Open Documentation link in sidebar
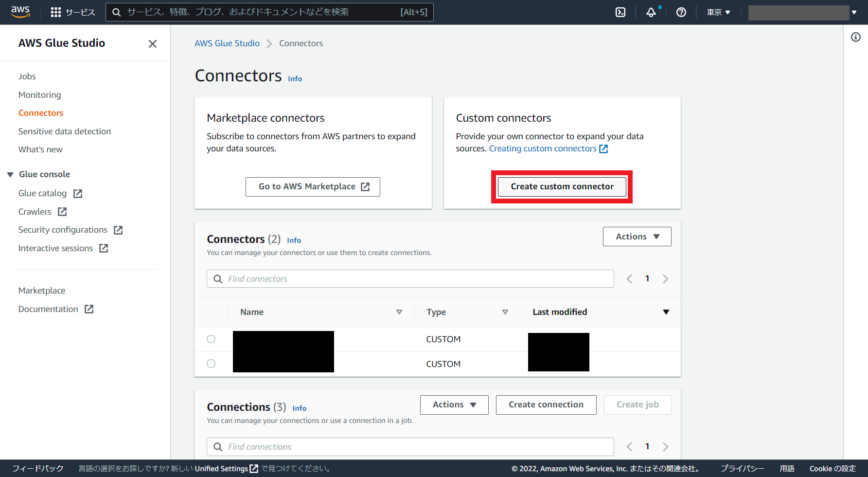The image size is (868, 477). 48,309
